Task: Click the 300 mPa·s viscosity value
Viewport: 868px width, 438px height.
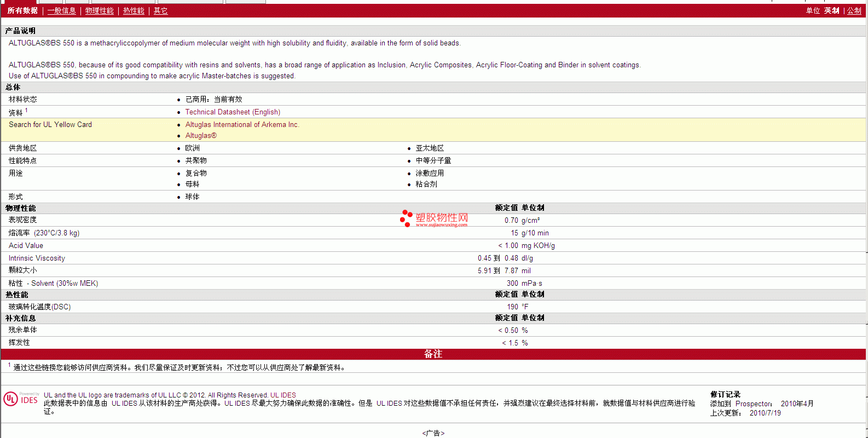Action: (524, 283)
